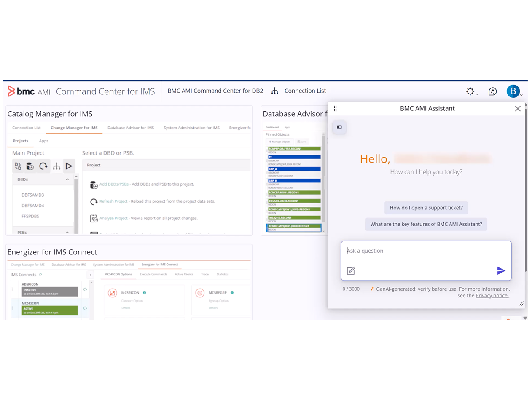
Task: Switch to the Projects tab
Action: point(21,141)
